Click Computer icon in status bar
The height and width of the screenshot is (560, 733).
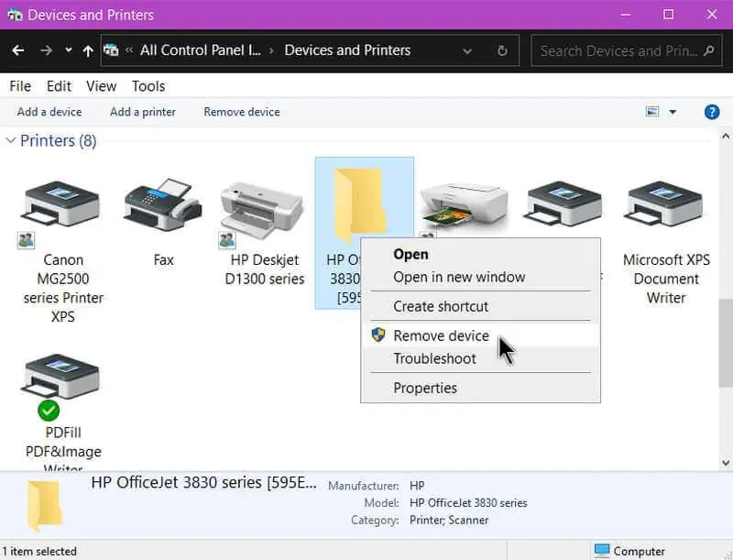[602, 551]
